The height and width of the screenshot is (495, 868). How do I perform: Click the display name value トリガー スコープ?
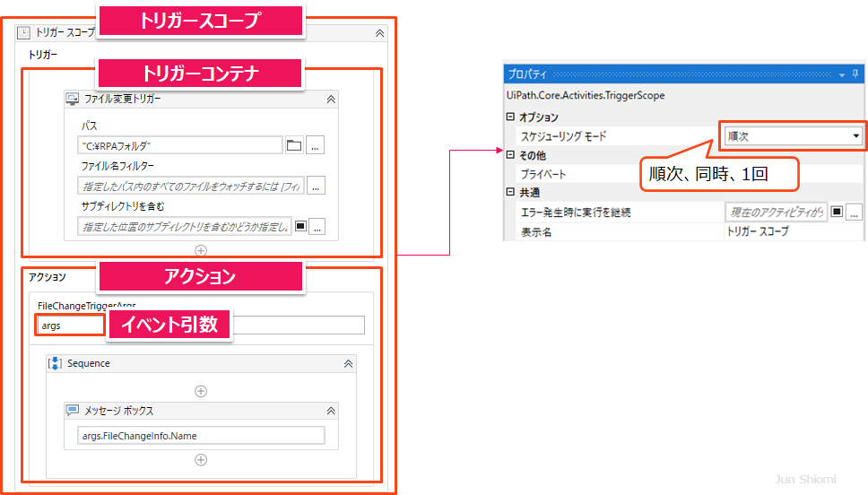click(x=758, y=231)
